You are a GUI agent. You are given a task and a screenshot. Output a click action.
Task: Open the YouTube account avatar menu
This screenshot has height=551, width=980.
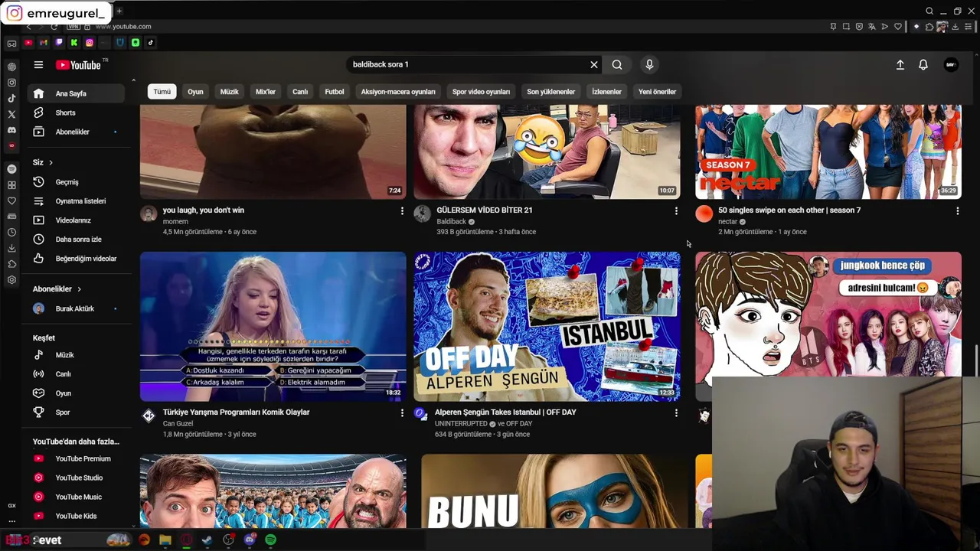coord(951,65)
